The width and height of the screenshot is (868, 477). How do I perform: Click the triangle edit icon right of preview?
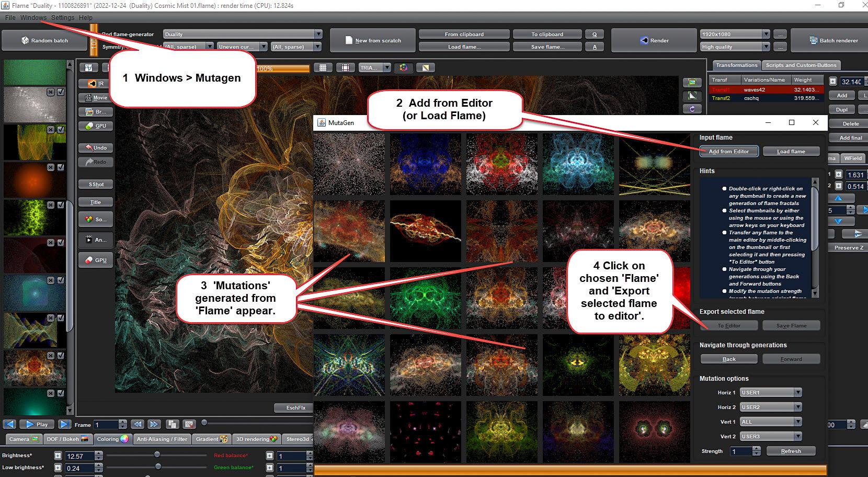coord(692,96)
